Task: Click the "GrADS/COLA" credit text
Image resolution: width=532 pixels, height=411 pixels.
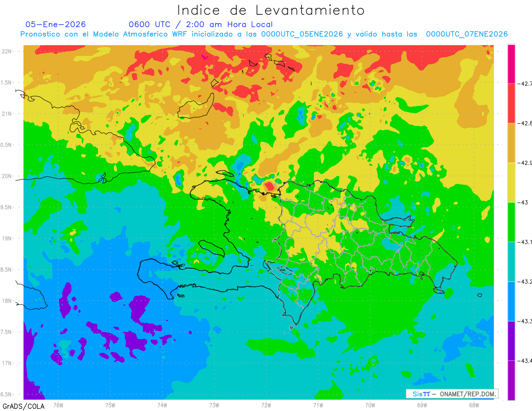Action: (23, 406)
